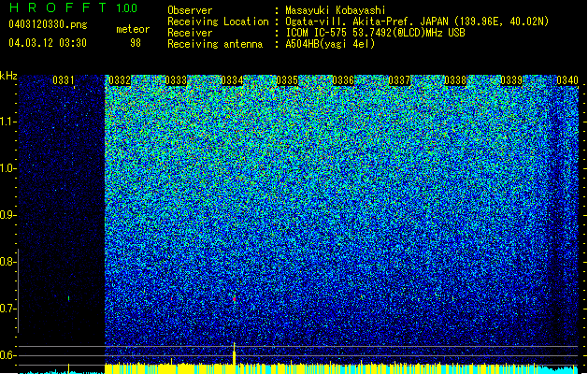Viewport: 588px width, 374px height.
Task: Click the 0333 time marker
Action: (176, 80)
